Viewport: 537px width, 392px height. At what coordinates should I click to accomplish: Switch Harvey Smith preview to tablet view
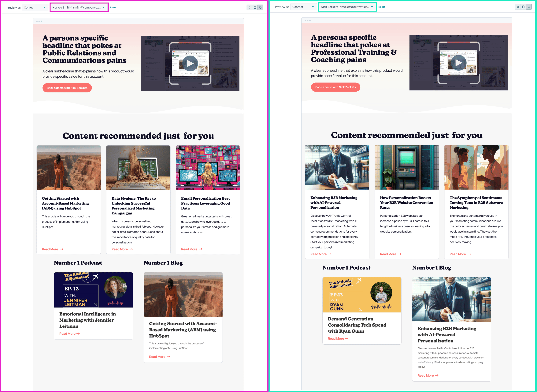click(255, 8)
